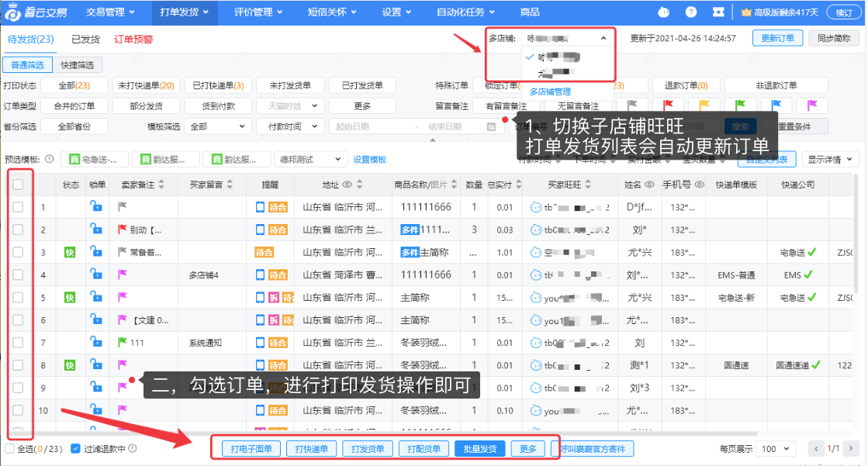The height and width of the screenshot is (466, 868).
Task: Click the ticket icon in top bar
Action: pos(718,12)
